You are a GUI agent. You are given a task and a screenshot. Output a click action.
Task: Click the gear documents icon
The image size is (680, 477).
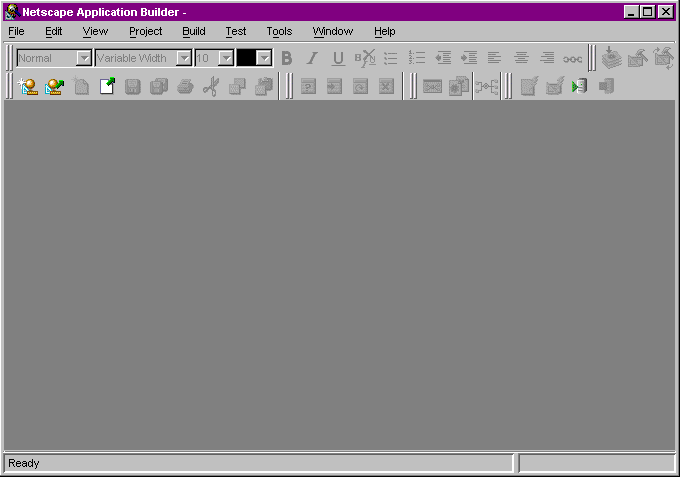pyautogui.click(x=458, y=86)
